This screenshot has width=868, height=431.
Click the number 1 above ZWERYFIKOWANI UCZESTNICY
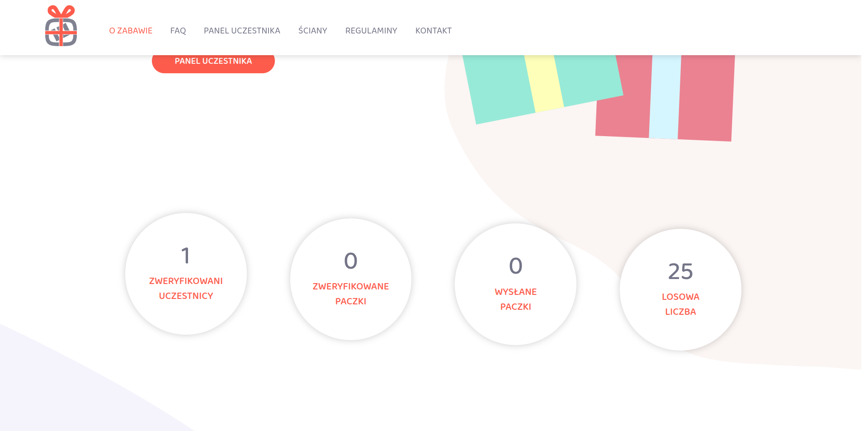coord(185,256)
